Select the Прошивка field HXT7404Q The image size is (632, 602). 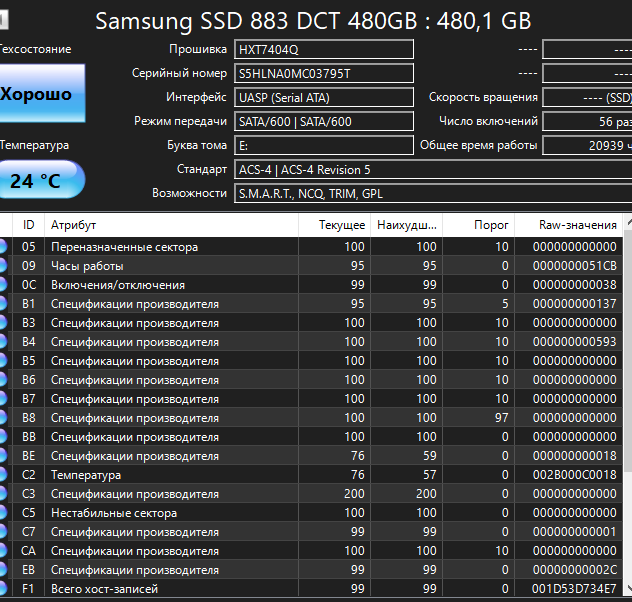click(x=324, y=50)
